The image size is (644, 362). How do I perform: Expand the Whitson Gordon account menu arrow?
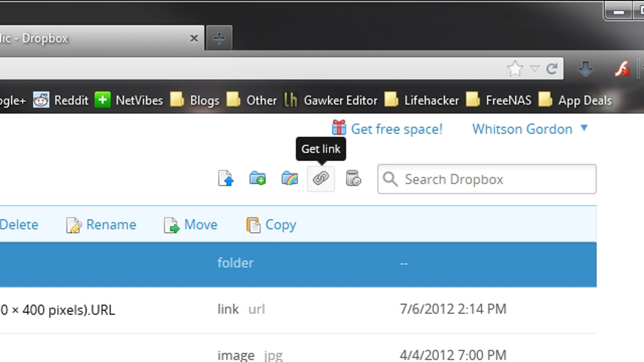click(x=584, y=128)
